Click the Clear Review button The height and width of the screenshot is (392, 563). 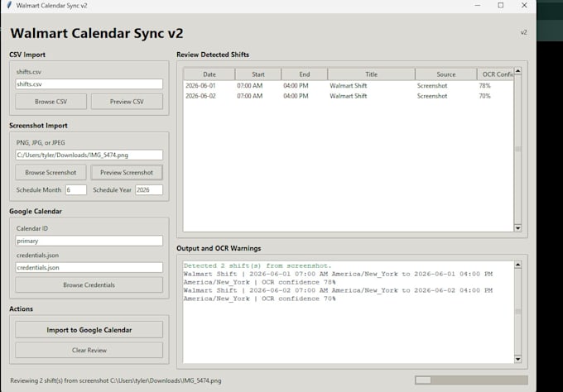click(89, 350)
